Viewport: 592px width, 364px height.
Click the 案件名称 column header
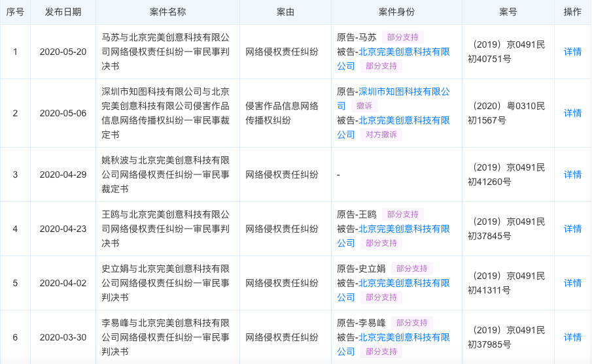pos(167,12)
